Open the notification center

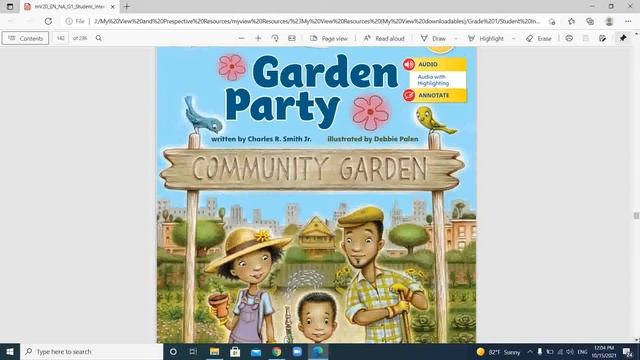pyautogui.click(x=628, y=352)
